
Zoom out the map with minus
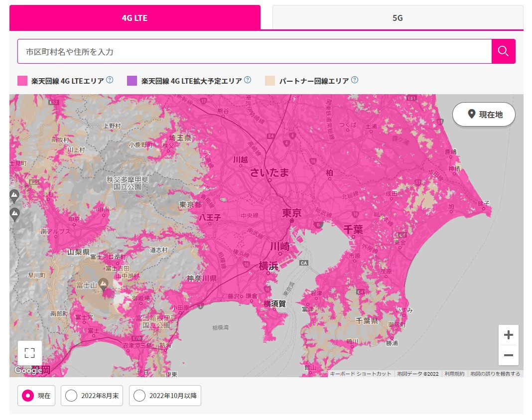point(508,355)
